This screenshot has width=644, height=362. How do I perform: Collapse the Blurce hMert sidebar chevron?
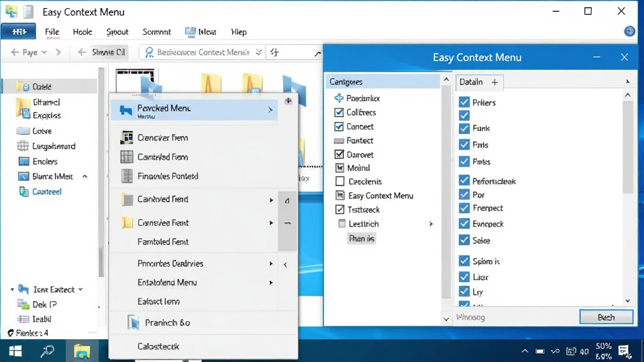point(85,177)
